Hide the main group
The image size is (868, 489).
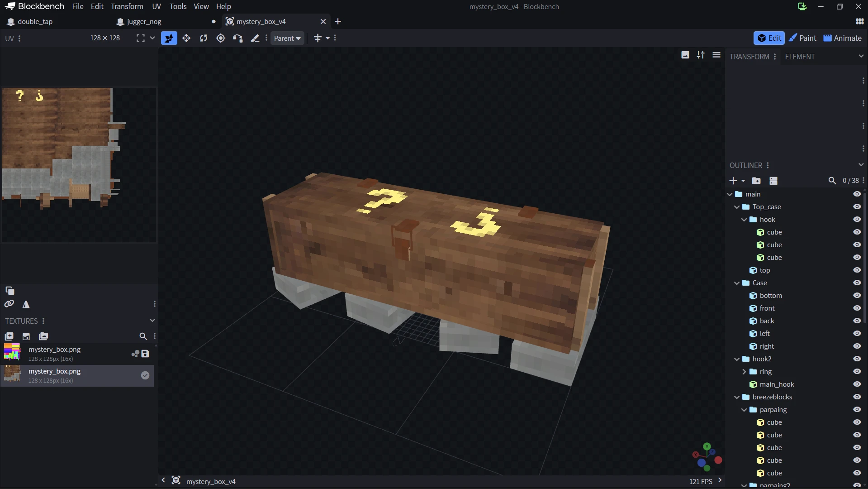[x=857, y=194]
